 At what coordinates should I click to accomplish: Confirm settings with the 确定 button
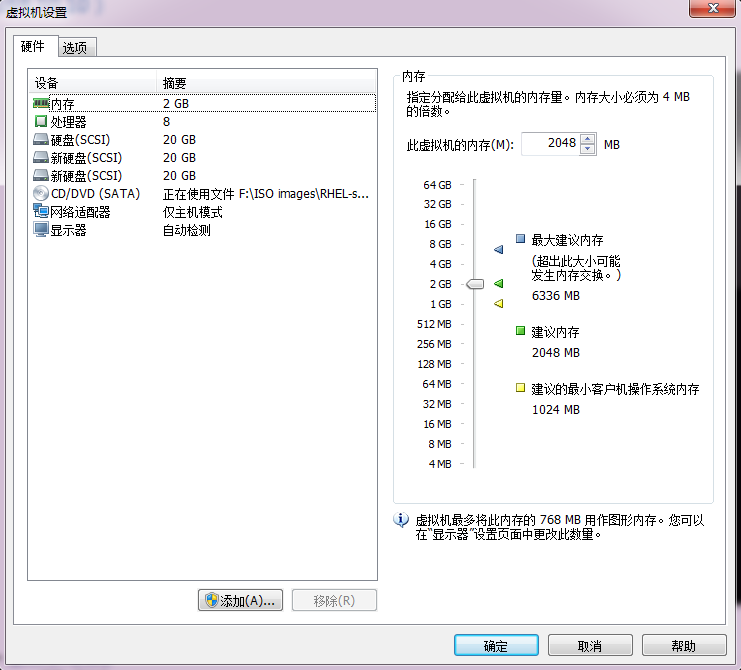coord(496,646)
